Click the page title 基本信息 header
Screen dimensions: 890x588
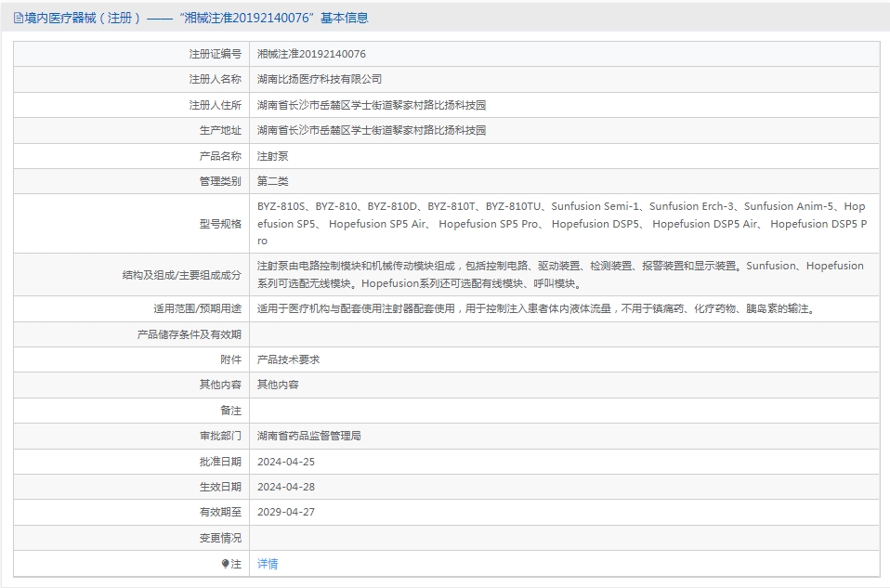pos(345,19)
